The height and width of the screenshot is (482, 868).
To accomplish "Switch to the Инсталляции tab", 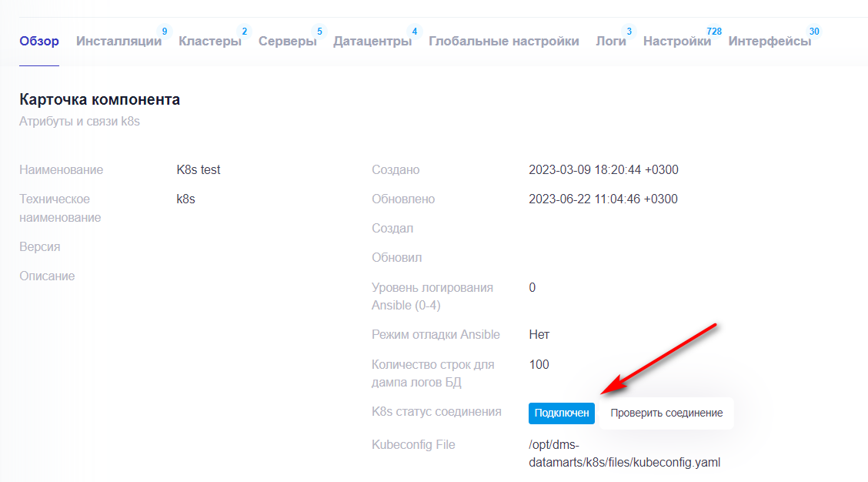I will click(119, 42).
